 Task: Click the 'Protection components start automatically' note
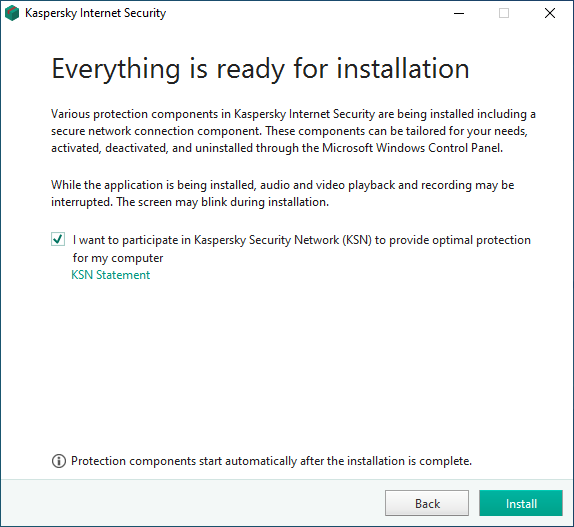click(271, 461)
